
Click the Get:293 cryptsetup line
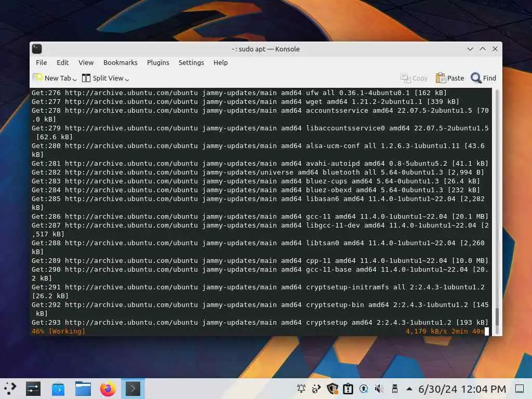[260, 322]
